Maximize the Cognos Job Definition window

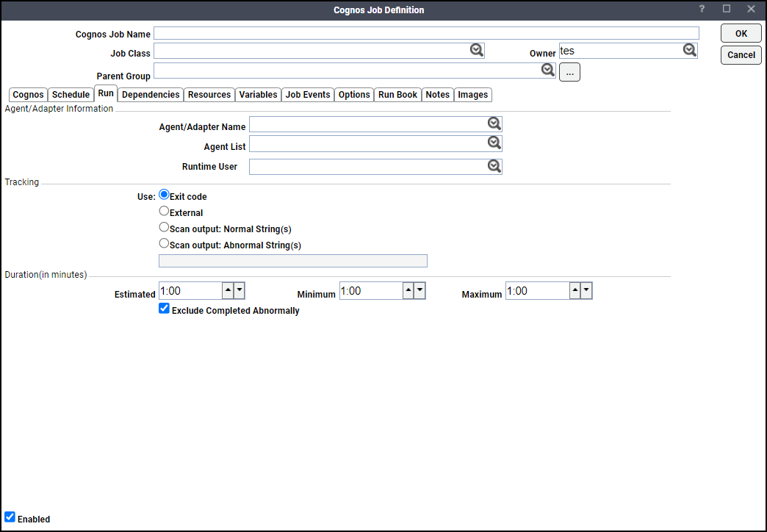coord(727,9)
